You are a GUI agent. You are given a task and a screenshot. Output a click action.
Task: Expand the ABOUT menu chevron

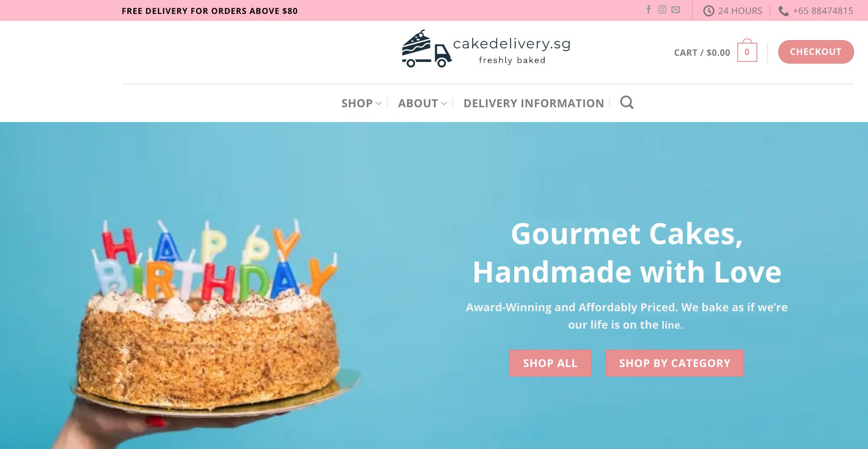[444, 103]
